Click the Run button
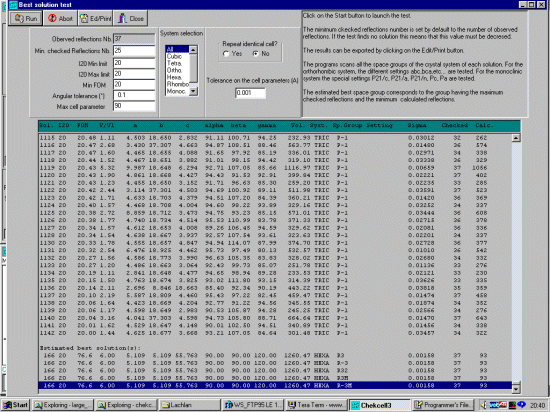This screenshot has height=412, width=550. coord(26,18)
